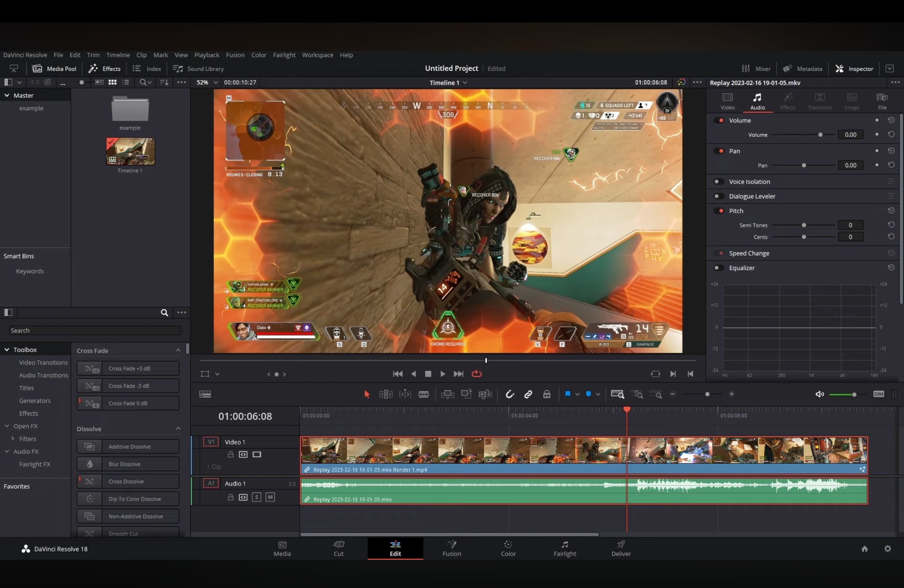
Task: Open Audio Transitions in Toolbox
Action: [x=43, y=375]
